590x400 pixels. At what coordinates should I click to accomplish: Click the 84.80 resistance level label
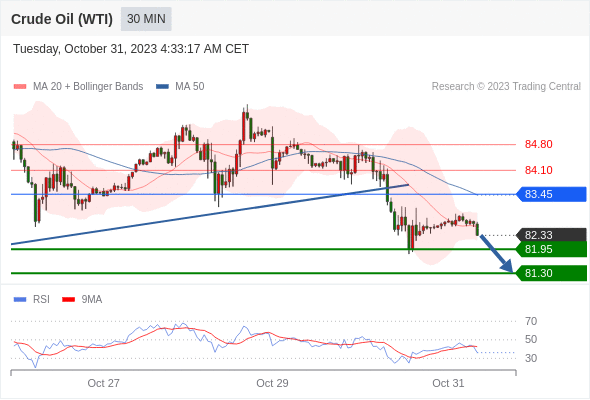[x=538, y=144]
